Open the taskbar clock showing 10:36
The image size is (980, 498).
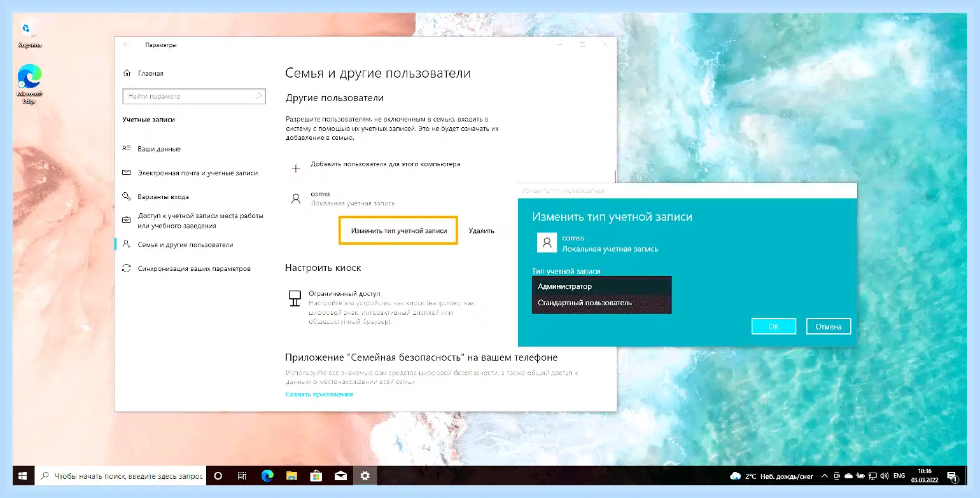pos(926,476)
